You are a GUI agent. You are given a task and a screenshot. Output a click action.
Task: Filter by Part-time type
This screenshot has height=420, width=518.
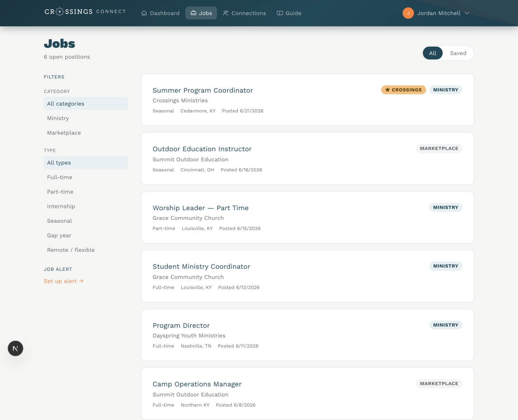tap(86, 192)
